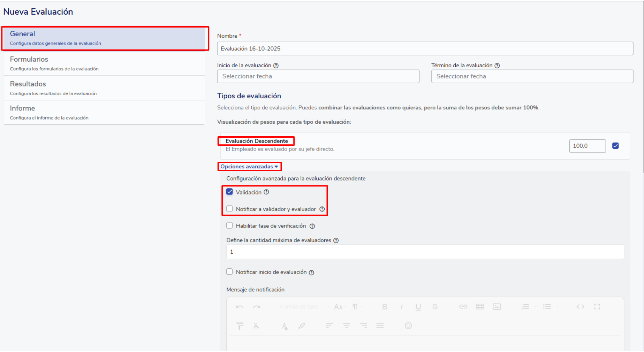Image resolution: width=644 pixels, height=352 pixels.
Task: Switch to code view in editor
Action: tap(580, 307)
